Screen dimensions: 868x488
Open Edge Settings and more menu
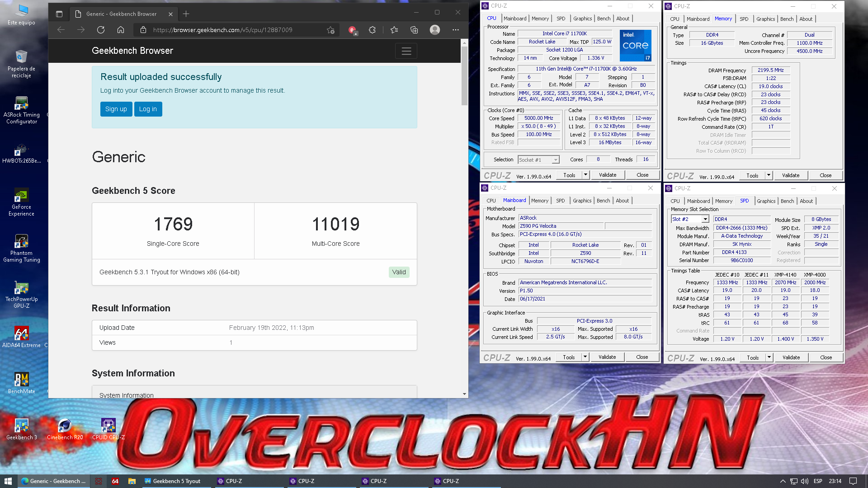[455, 30]
